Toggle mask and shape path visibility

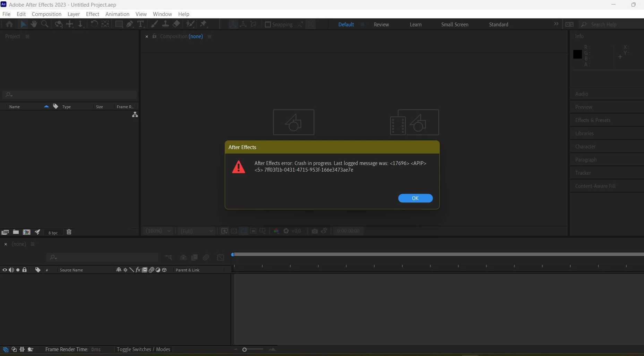point(244,231)
